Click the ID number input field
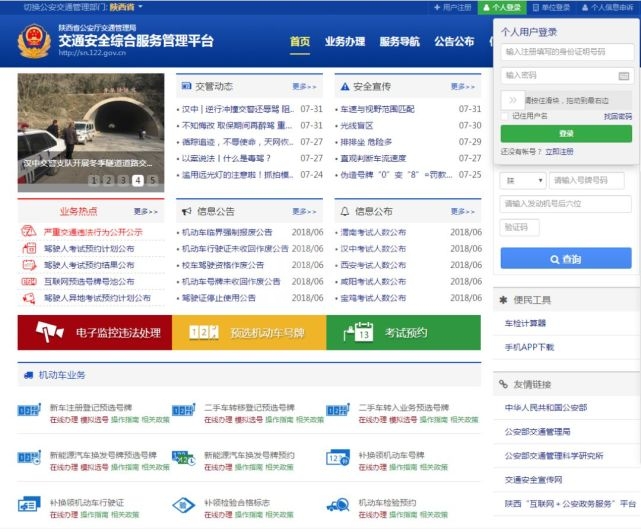Screen dimensions: 641x532 point(566,51)
